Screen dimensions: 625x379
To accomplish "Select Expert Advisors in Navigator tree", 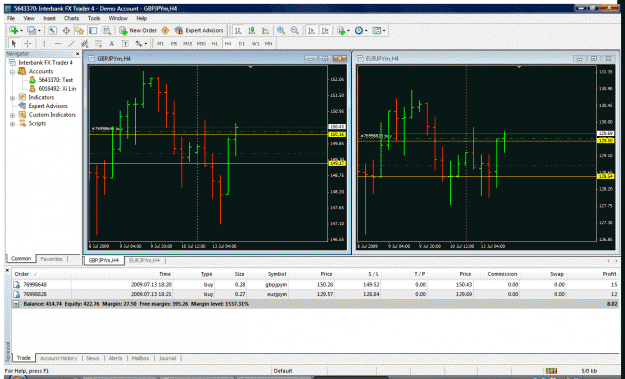I will pyautogui.click(x=43, y=106).
